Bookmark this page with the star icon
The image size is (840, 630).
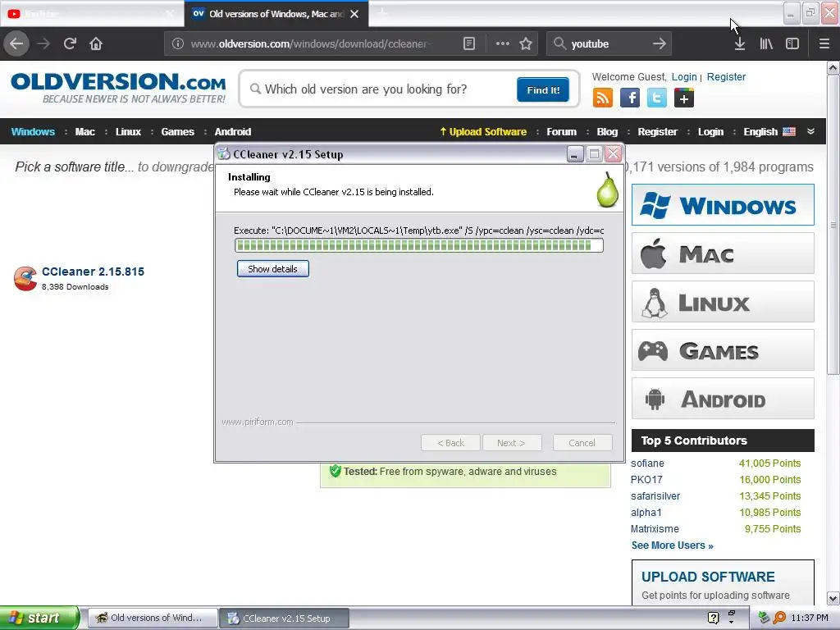(526, 43)
